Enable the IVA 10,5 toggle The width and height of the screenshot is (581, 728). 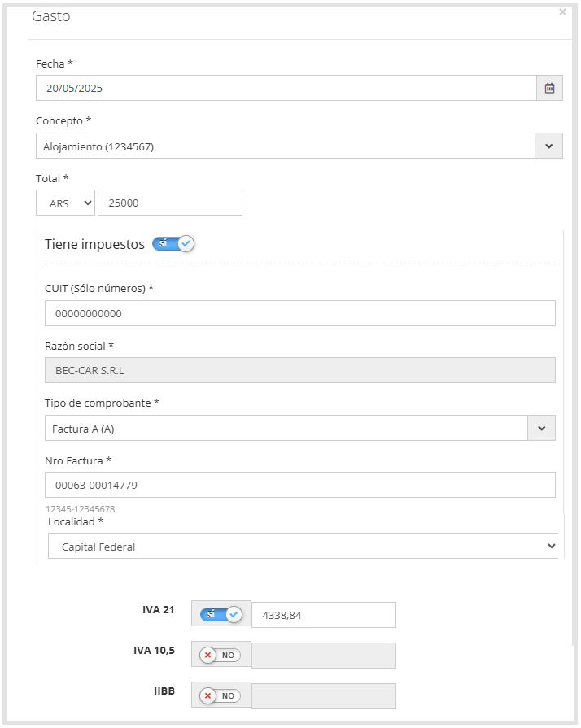[x=221, y=656]
